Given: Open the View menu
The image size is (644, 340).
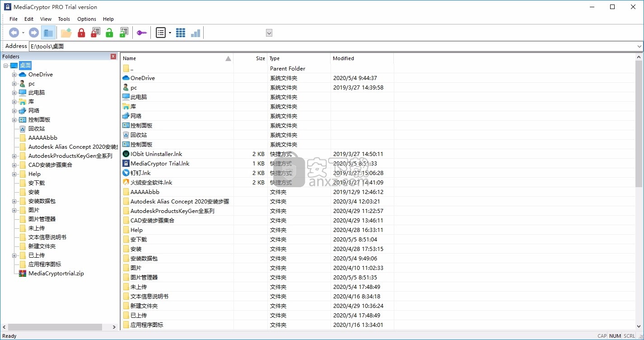Looking at the screenshot, I should click(46, 19).
